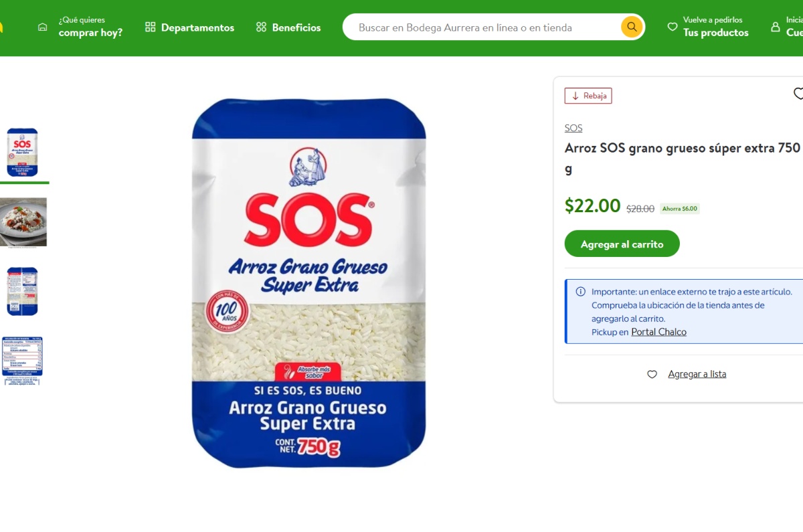Click the Agregar a lista text link
The width and height of the screenshot is (803, 532).
click(x=697, y=373)
